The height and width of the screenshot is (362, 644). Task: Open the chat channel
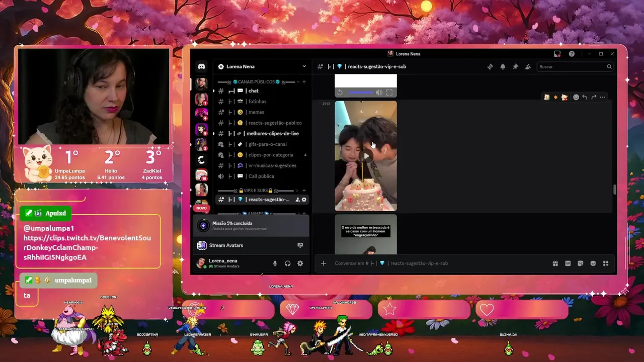(x=262, y=91)
